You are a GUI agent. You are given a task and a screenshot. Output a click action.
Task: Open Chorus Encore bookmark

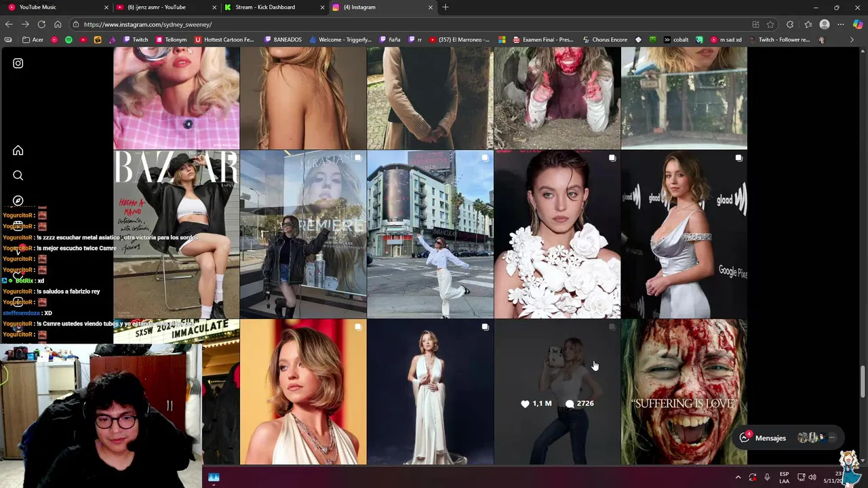tap(604, 40)
